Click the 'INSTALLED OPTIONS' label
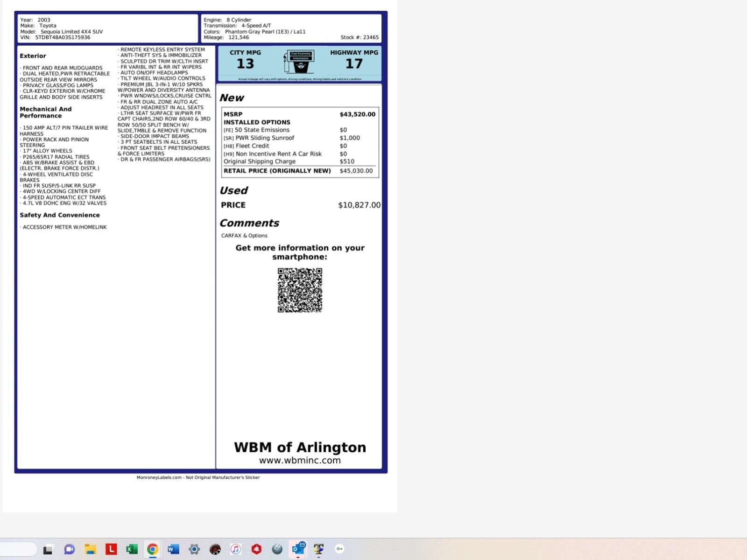747x560 pixels. (x=257, y=122)
